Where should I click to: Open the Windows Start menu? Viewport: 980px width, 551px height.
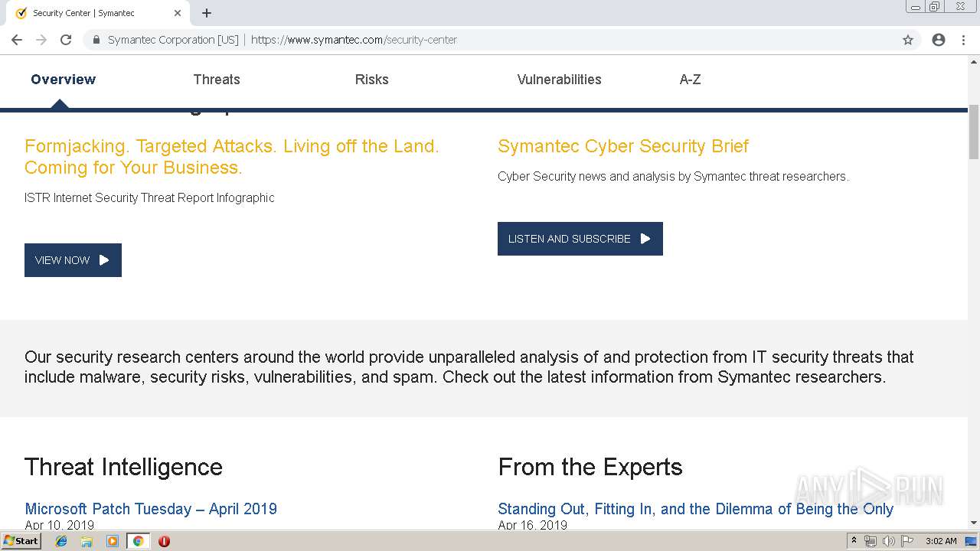(x=21, y=541)
